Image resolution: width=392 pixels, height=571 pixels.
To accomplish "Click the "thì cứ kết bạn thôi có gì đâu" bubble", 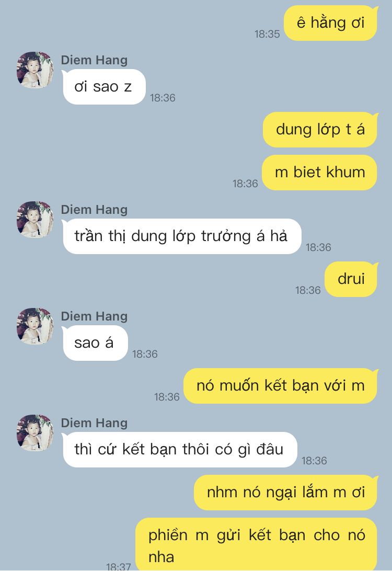I will (179, 449).
